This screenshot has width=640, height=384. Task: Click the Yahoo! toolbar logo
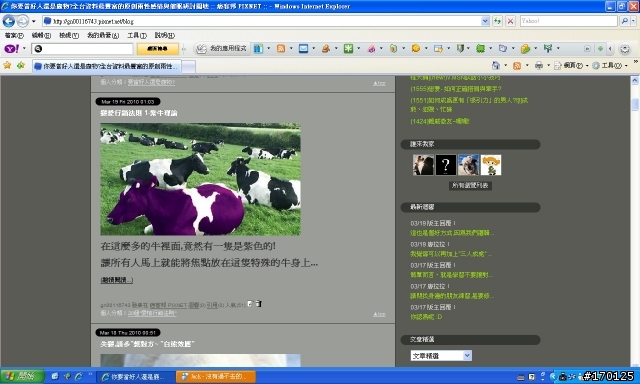(x=12, y=49)
